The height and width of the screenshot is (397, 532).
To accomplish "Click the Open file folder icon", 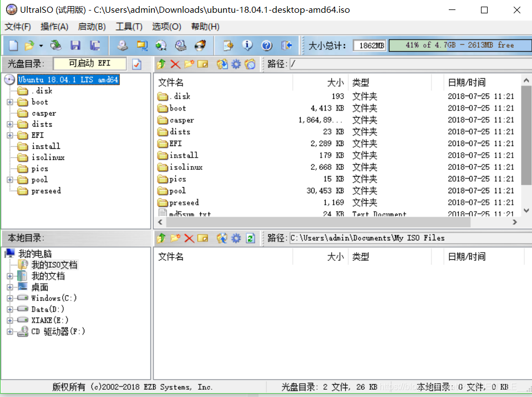I will (x=29, y=45).
